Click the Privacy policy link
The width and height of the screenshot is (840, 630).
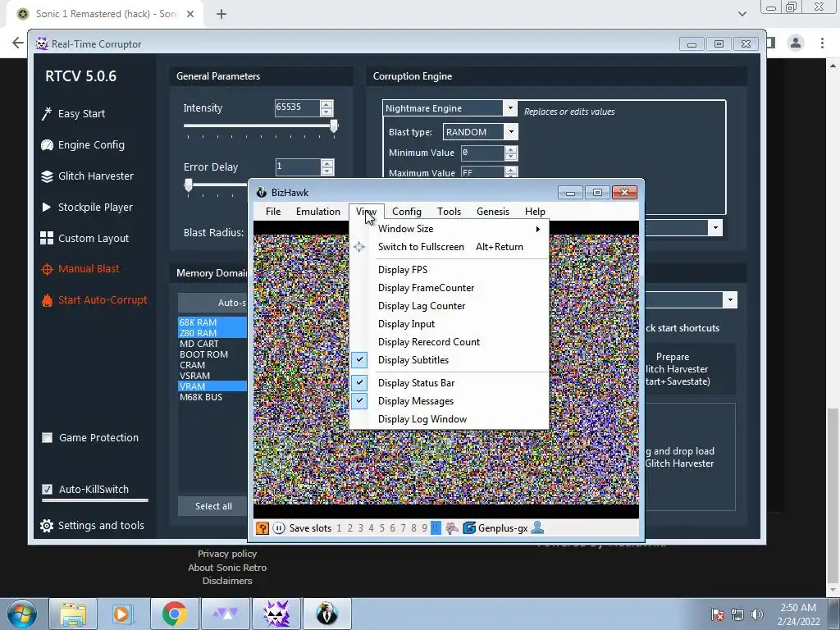227,554
